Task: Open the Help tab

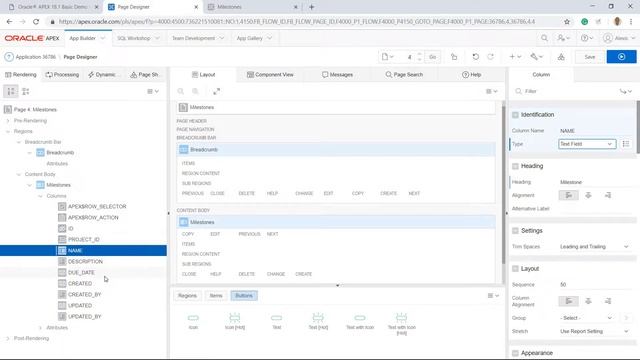Action: (x=471, y=75)
